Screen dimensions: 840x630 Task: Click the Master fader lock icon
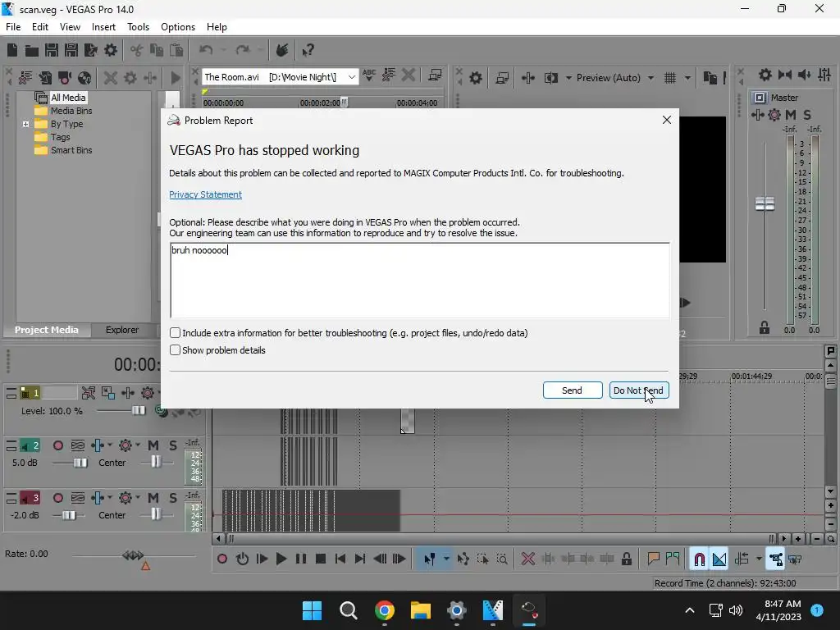765,327
